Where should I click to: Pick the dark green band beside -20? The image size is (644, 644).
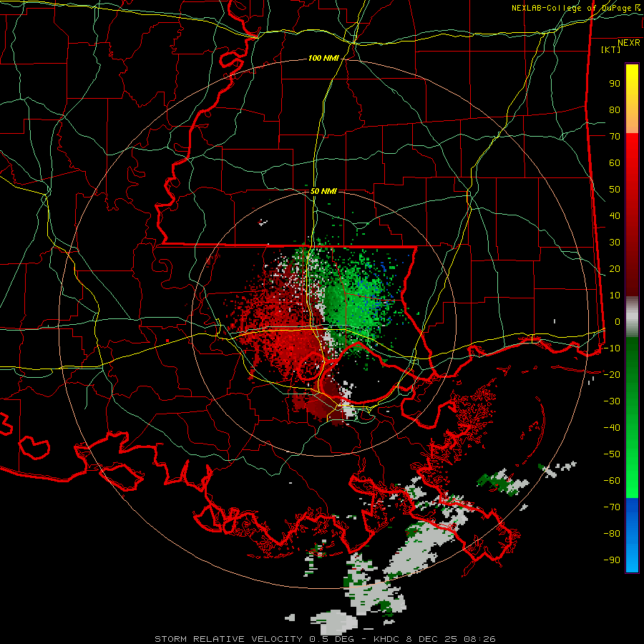coord(632,374)
